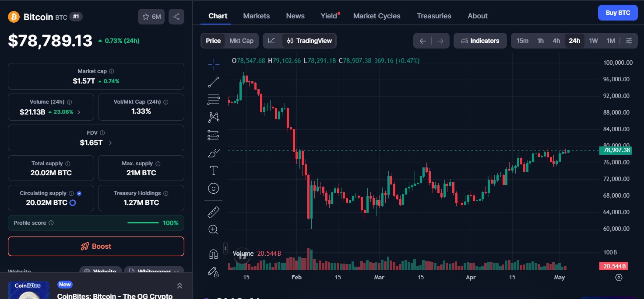Select the text annotation tool
Viewport: 644px width, 299px height.
coord(214,170)
